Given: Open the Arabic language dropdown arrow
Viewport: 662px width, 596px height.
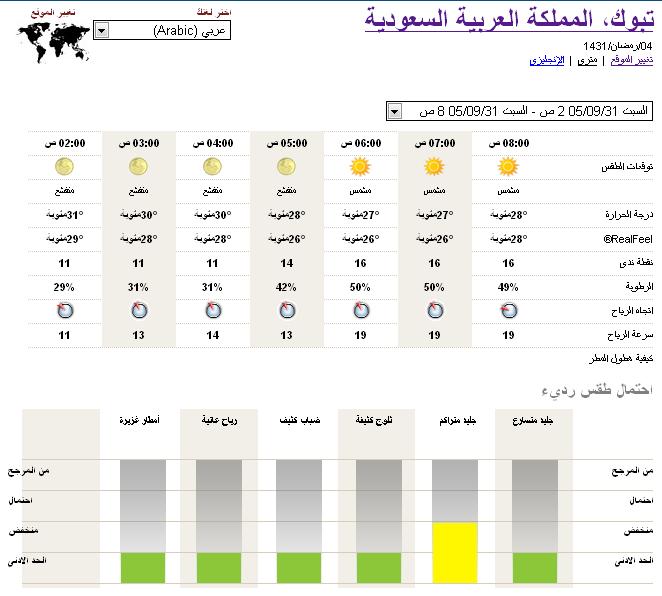Looking at the screenshot, I should (102, 30).
